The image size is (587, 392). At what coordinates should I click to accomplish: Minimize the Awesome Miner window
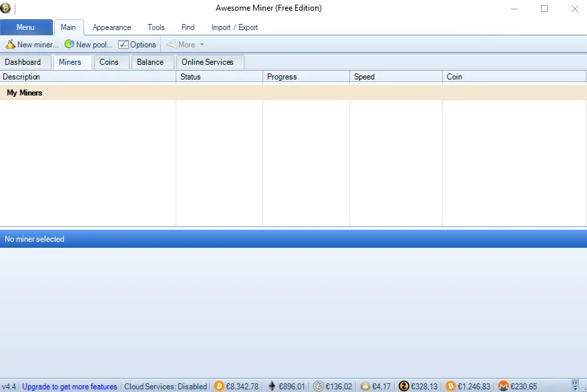click(514, 8)
